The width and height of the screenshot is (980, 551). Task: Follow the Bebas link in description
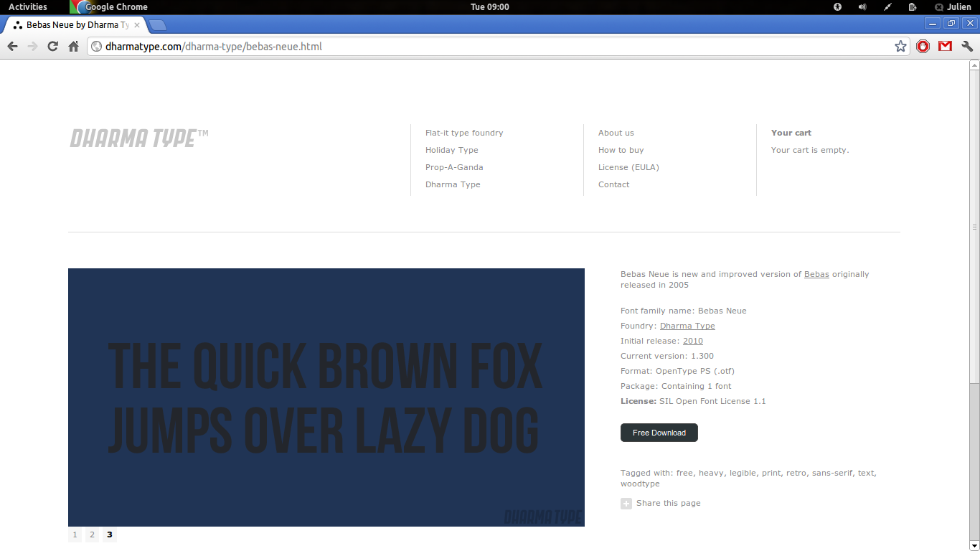(x=816, y=274)
